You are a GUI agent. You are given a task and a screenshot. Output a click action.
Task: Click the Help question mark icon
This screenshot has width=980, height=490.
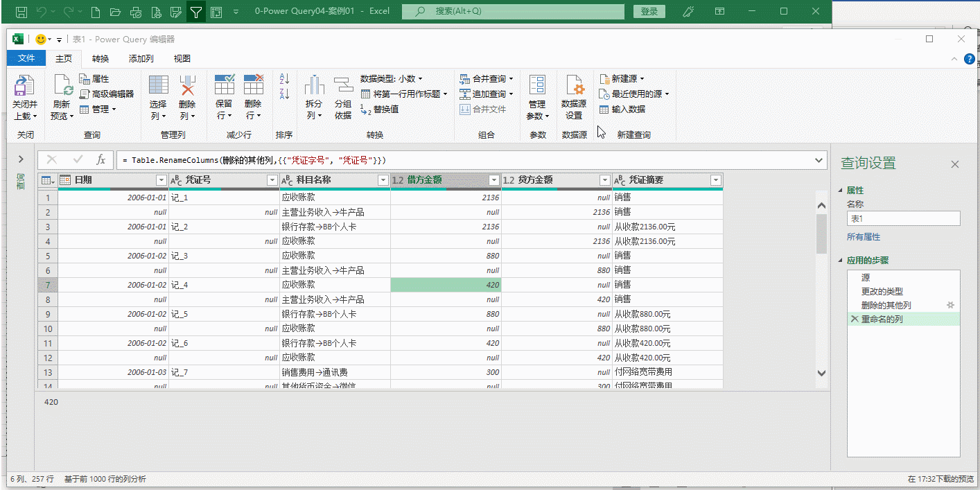point(970,59)
